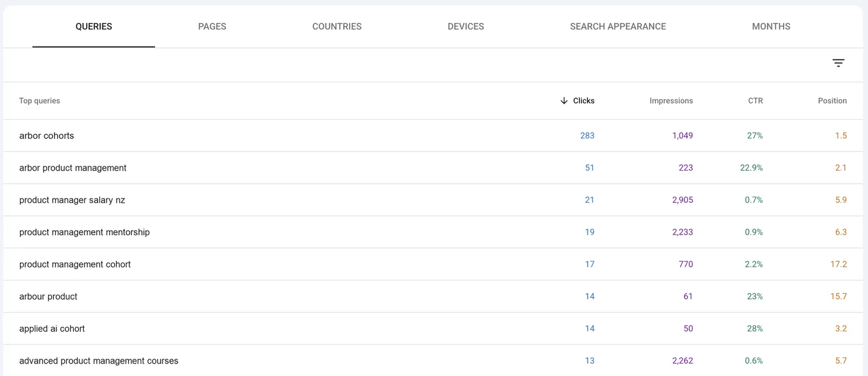Click the 51 clicks value
The image size is (868, 376).
590,168
